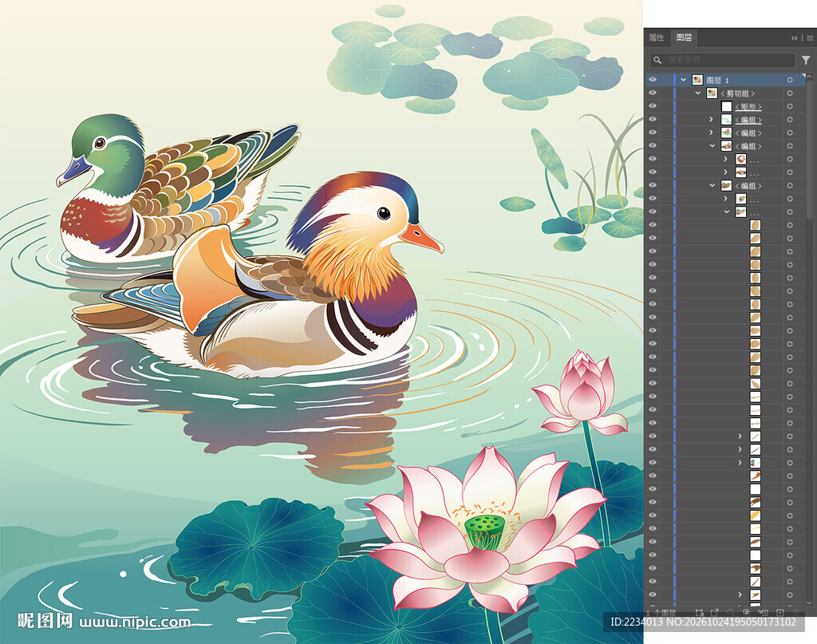Click the layer list scroll-up arrow
This screenshot has width=817, height=644.
click(809, 76)
